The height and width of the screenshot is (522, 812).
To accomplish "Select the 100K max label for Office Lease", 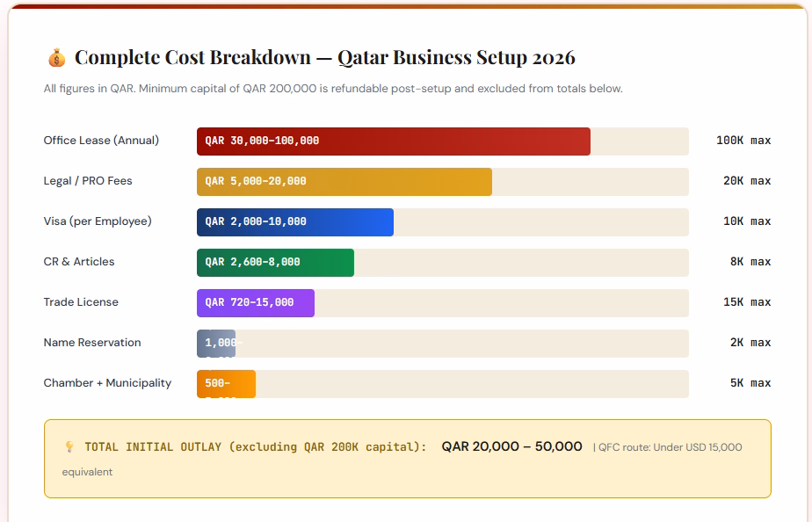I will (x=748, y=141).
